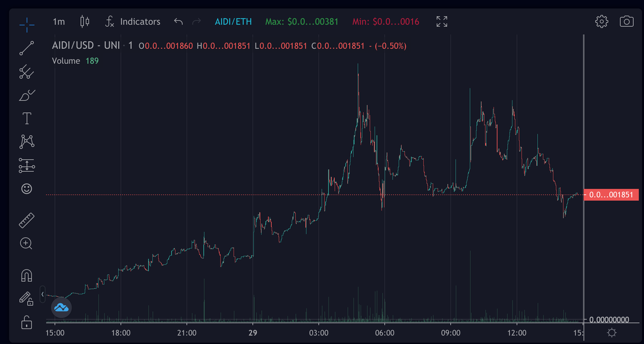Select the trend line drawing tool

pyautogui.click(x=26, y=48)
